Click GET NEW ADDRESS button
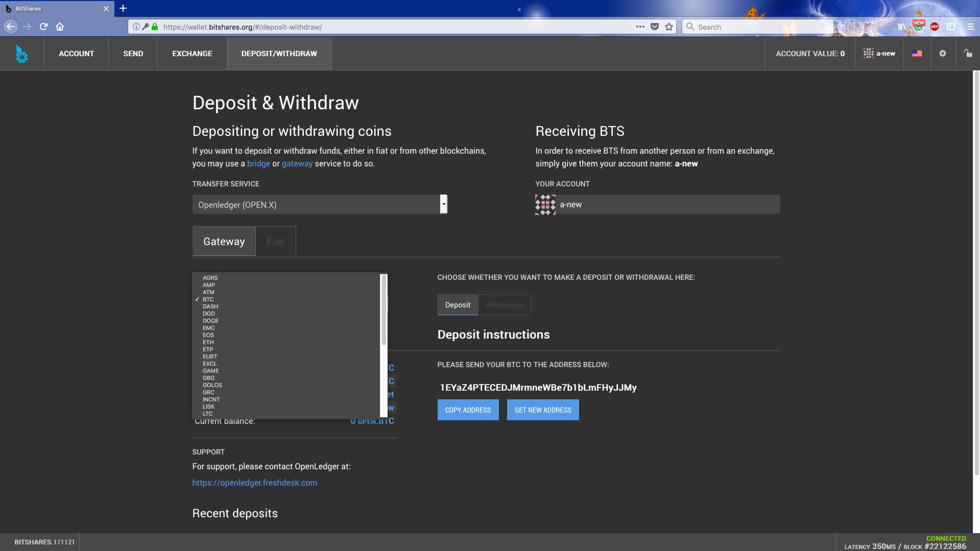Viewport: 980px width, 551px height. [x=543, y=410]
